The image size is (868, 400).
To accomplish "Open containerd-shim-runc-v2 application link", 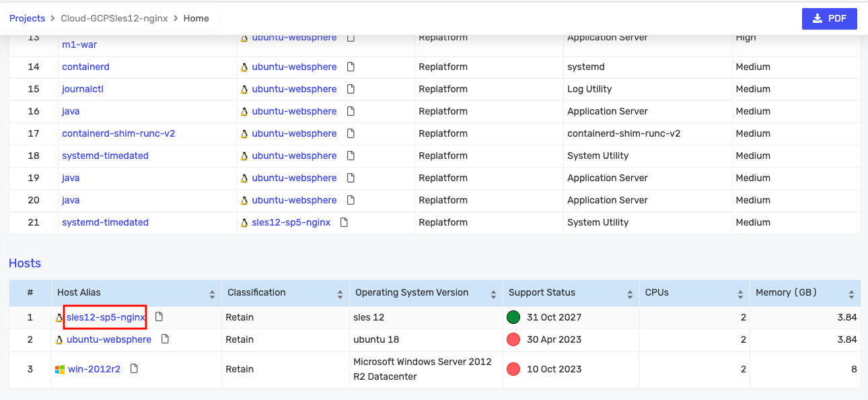I will [x=118, y=133].
